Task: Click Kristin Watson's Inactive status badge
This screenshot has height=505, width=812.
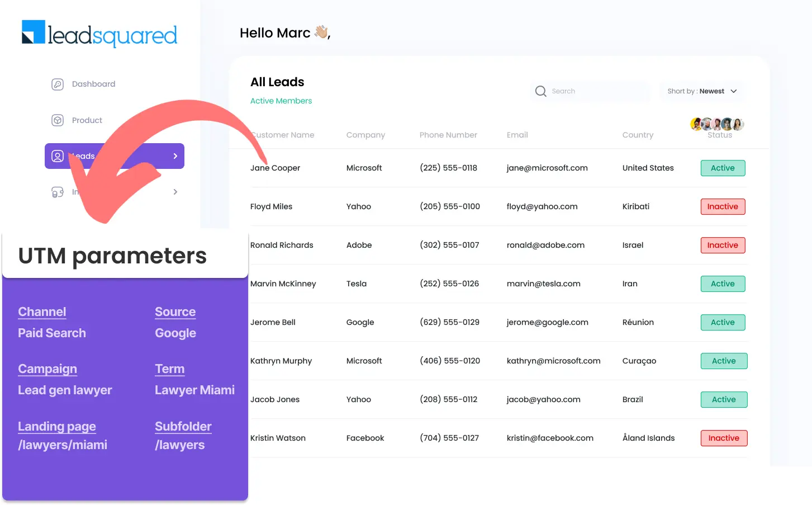Action: pos(724,438)
